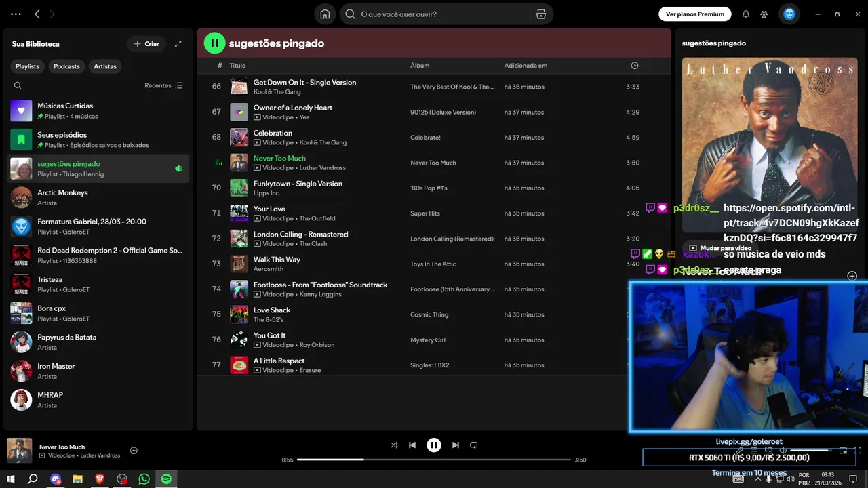Open album London Calling (Remastered)
Viewport: 868px width, 488px height.
452,239
